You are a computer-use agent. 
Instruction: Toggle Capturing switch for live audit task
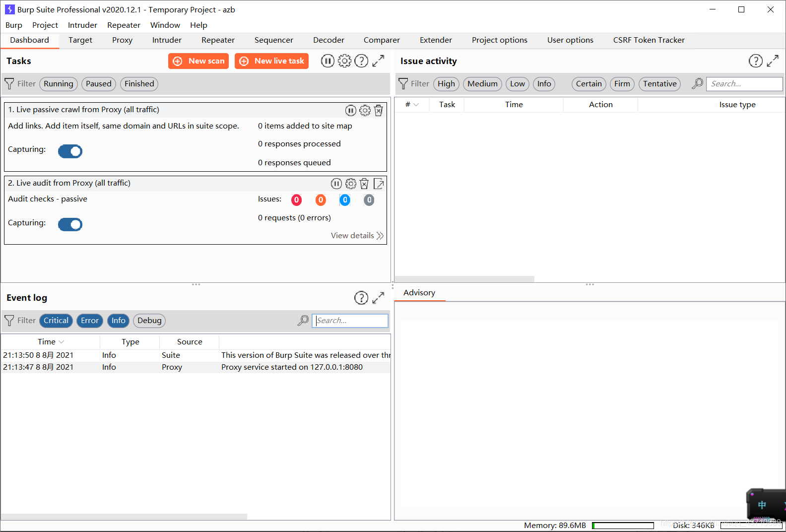70,224
